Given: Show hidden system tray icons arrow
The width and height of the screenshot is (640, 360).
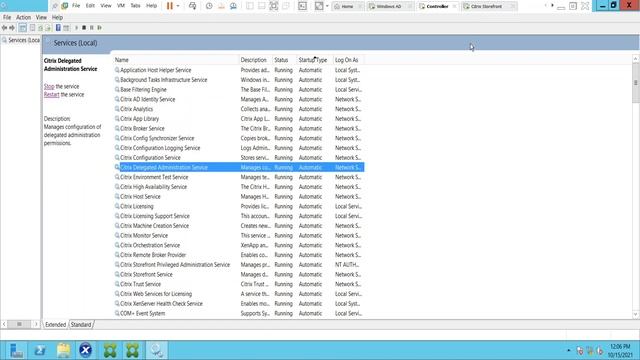Looking at the screenshot, I should click(569, 350).
